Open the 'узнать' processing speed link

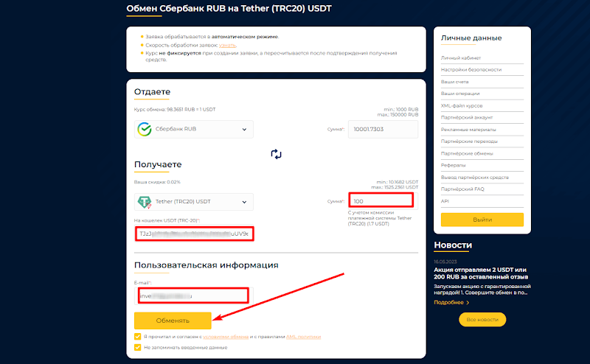(228, 45)
